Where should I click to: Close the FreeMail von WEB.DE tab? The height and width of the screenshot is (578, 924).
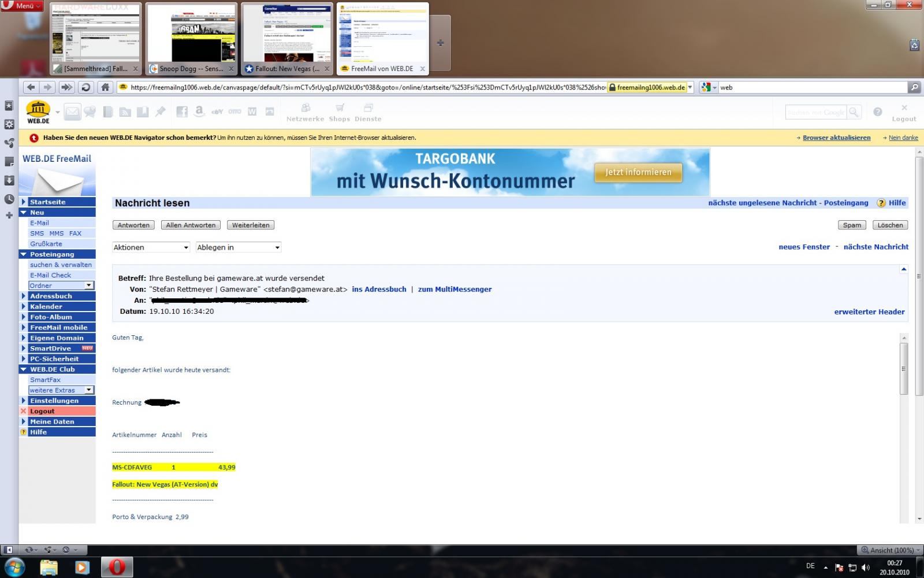pos(422,69)
